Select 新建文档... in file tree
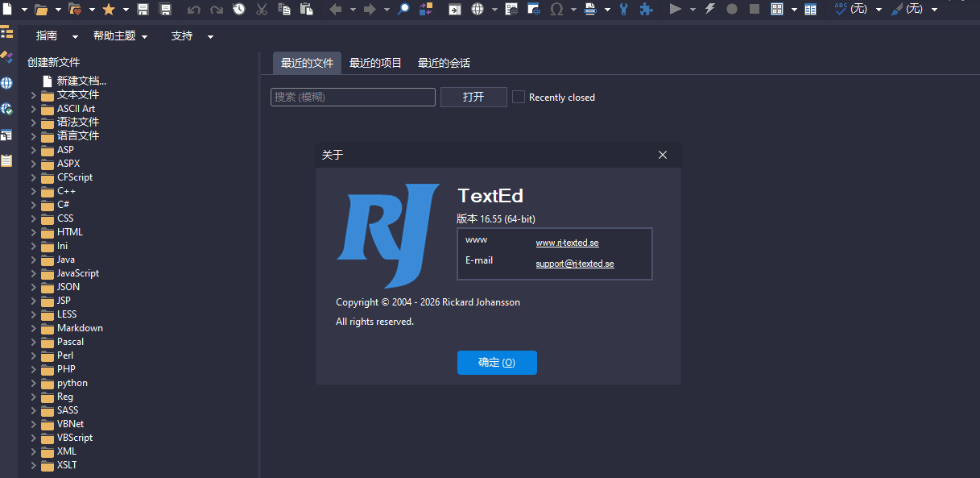The image size is (980, 478). [x=81, y=81]
